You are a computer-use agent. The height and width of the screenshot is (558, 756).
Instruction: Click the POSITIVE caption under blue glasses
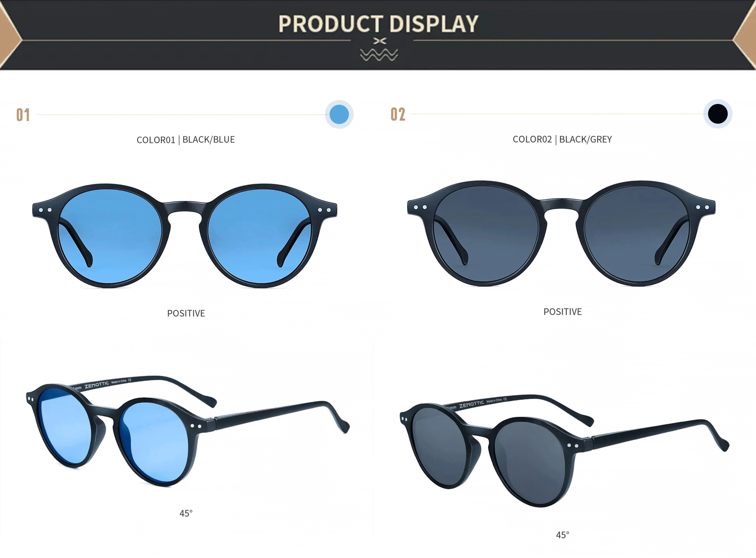[x=186, y=313]
